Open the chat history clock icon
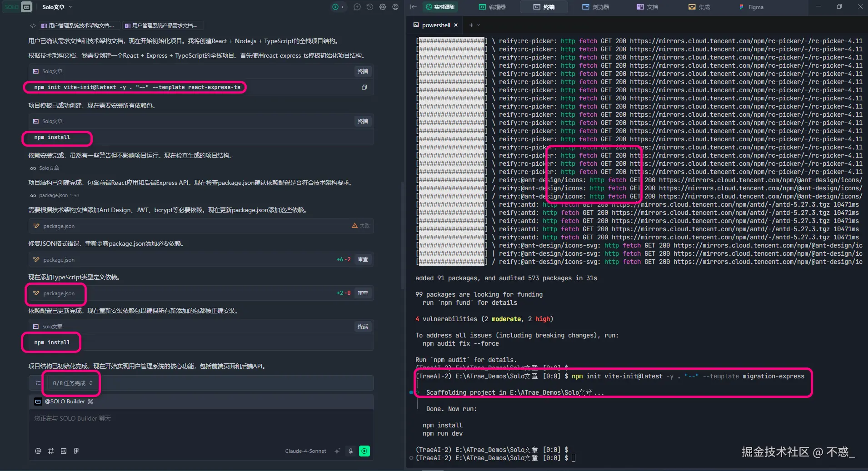The image size is (868, 471). [370, 7]
